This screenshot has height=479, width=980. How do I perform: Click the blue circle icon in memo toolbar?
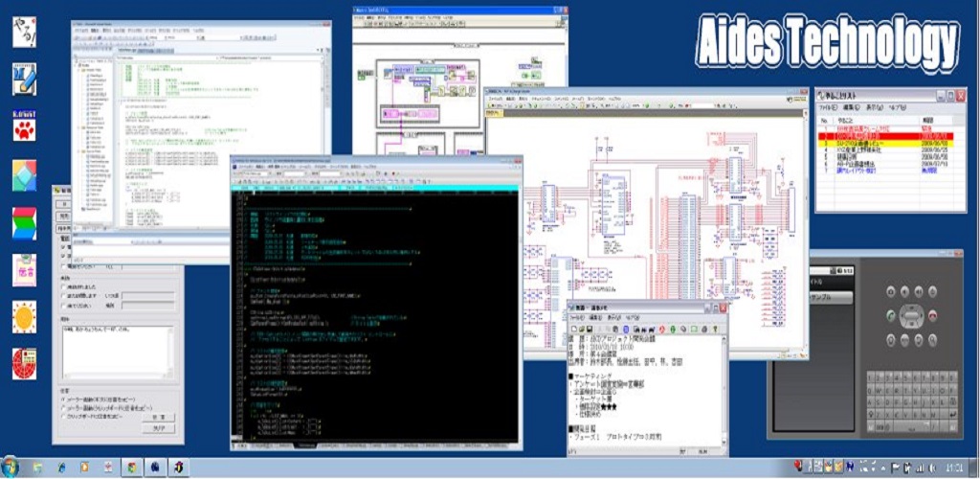pos(628,329)
